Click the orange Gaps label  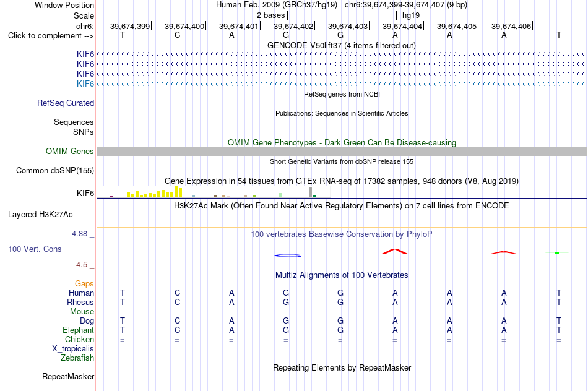click(x=84, y=284)
